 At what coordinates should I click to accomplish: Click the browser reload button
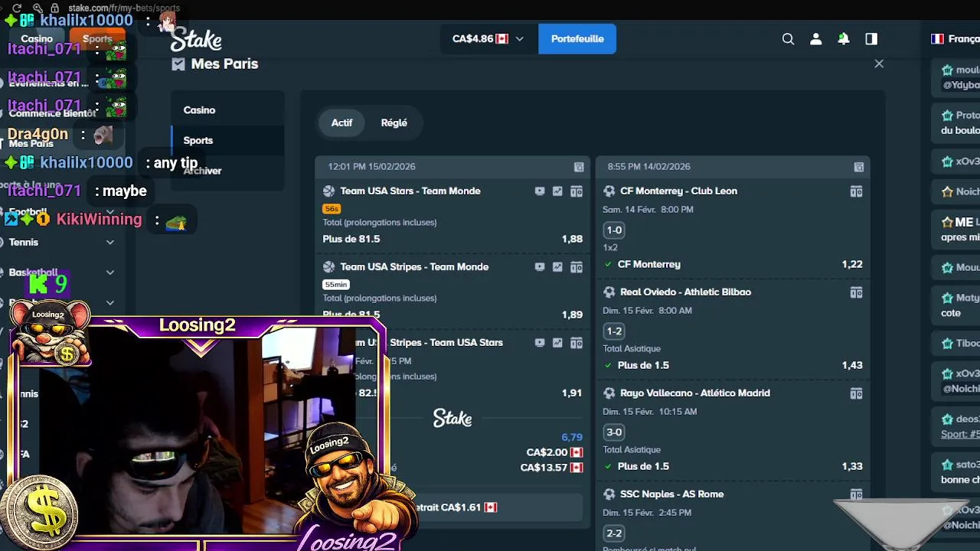click(x=17, y=8)
